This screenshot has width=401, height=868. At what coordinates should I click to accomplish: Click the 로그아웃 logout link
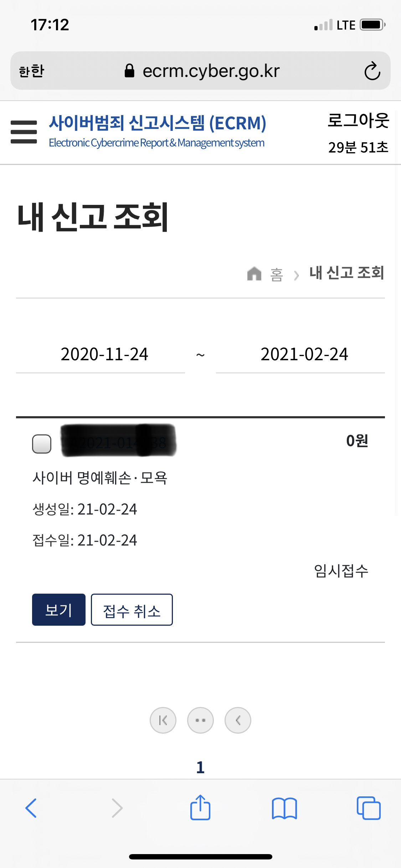pyautogui.click(x=358, y=120)
